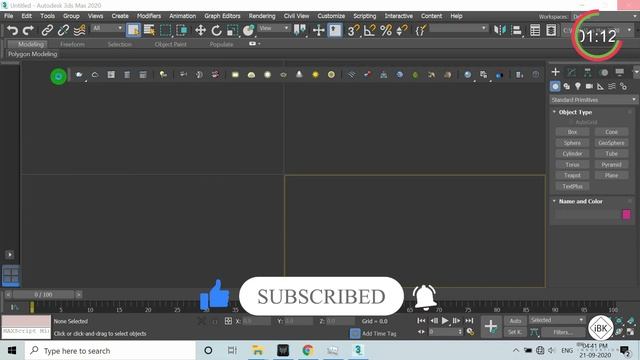Image resolution: width=640 pixels, height=360 pixels.
Task: Click Edit Named Selection Sets icon
Action: (420, 30)
